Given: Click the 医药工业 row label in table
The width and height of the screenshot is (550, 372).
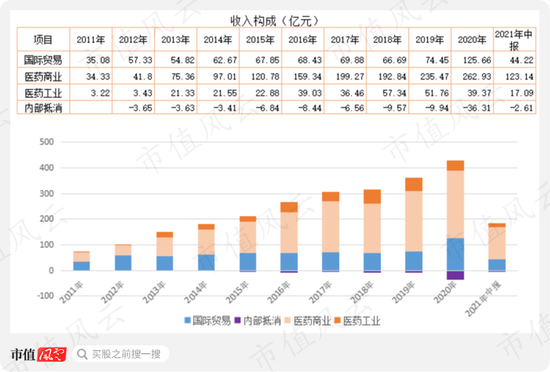Looking at the screenshot, I should pos(43,93).
